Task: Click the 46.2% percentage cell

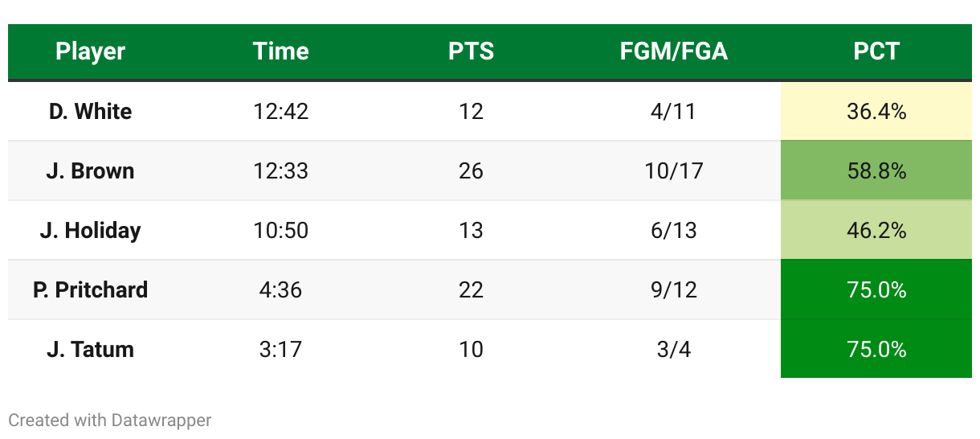Action: pyautogui.click(x=876, y=230)
